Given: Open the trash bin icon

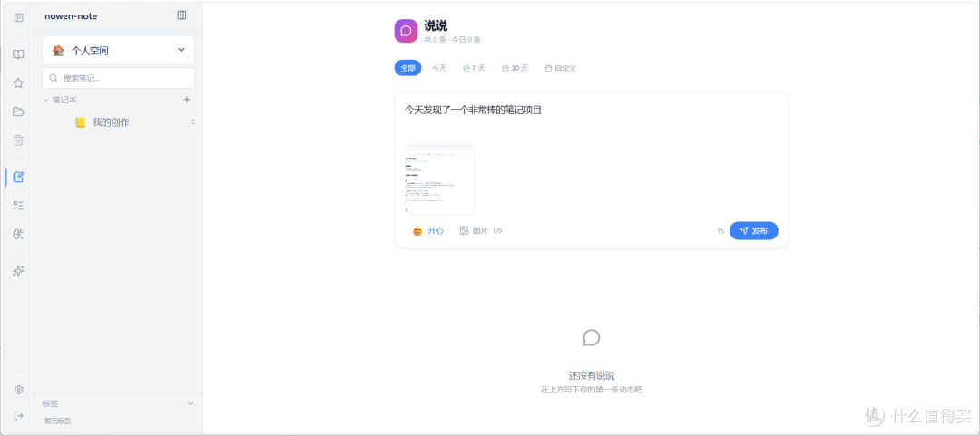Looking at the screenshot, I should 19,140.
